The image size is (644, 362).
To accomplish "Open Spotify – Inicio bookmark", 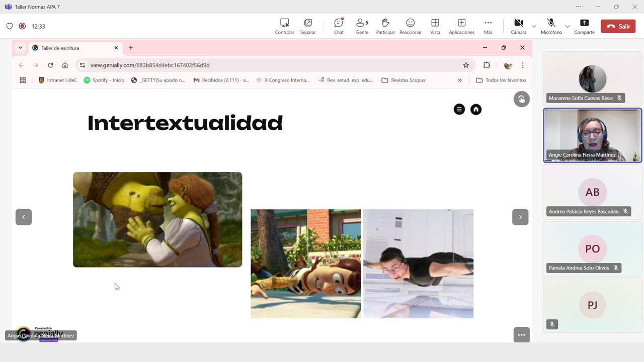I will click(x=104, y=80).
